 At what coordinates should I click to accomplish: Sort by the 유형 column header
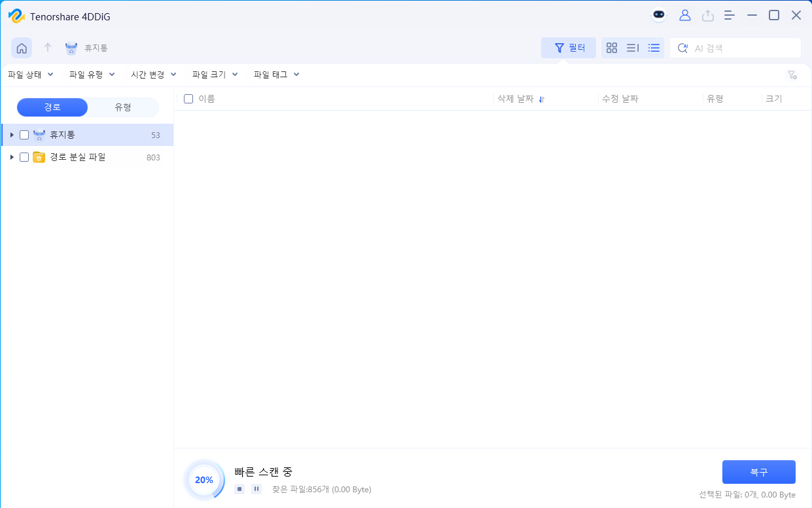(715, 99)
